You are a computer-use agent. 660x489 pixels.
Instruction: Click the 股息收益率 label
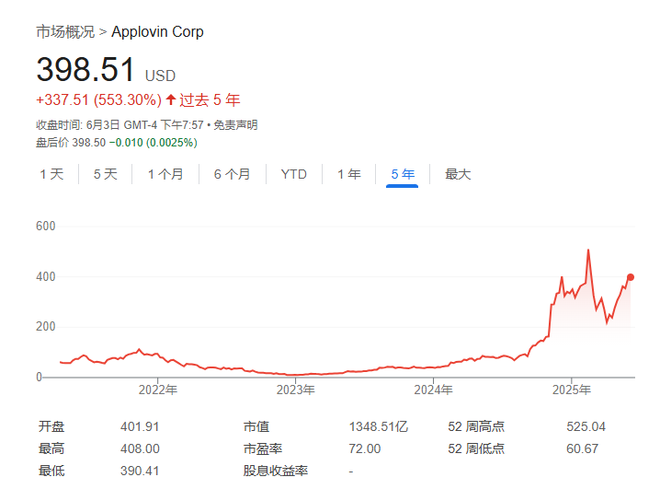tap(275, 470)
